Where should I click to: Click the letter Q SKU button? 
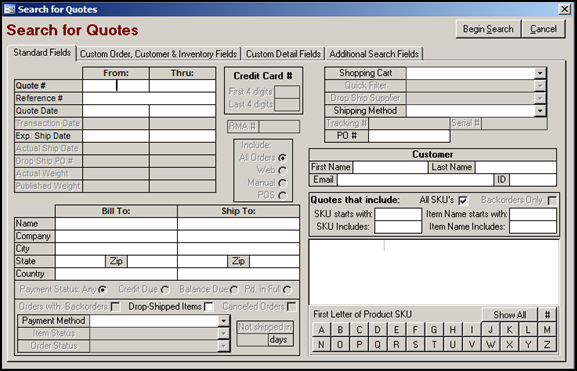click(x=378, y=345)
